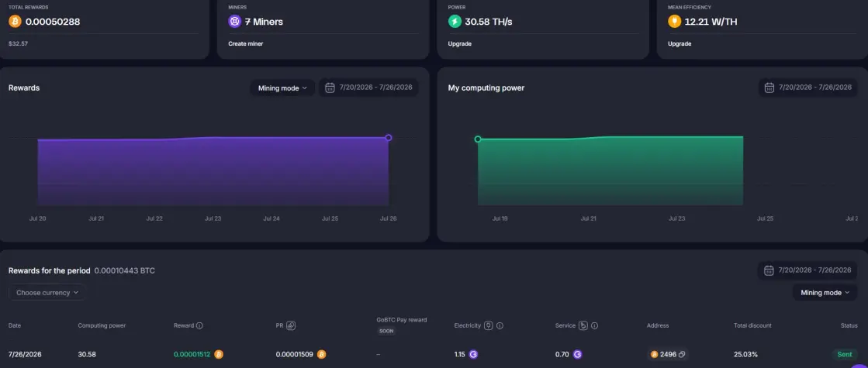Click the Jul 26 data point on the Rewards chart
The width and height of the screenshot is (868, 368).
click(389, 138)
